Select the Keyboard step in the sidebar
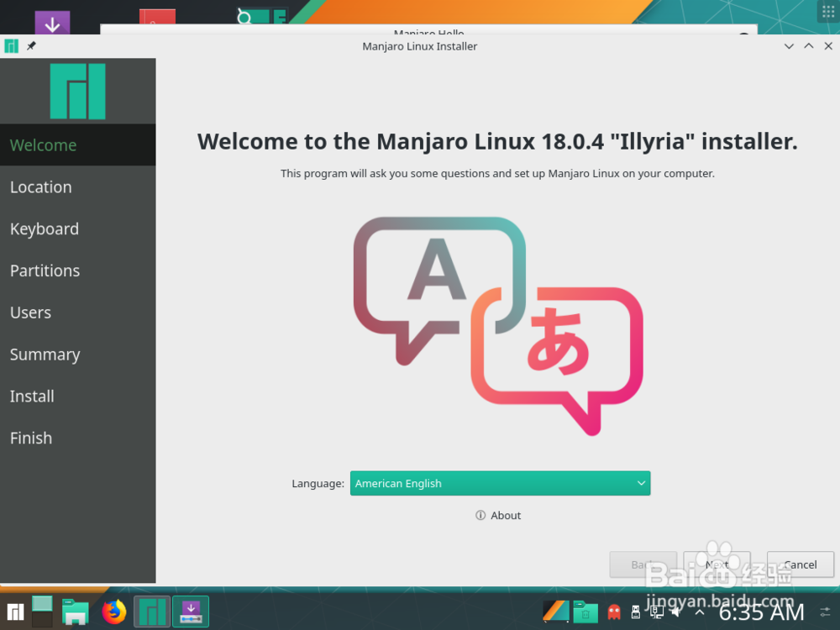The image size is (840, 630). pos(77,228)
